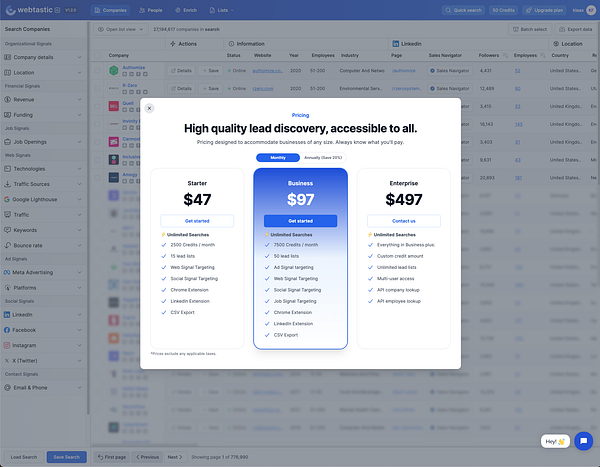This screenshot has height=467, width=600.
Task: Select the Monthly billing option
Action: [x=278, y=158]
